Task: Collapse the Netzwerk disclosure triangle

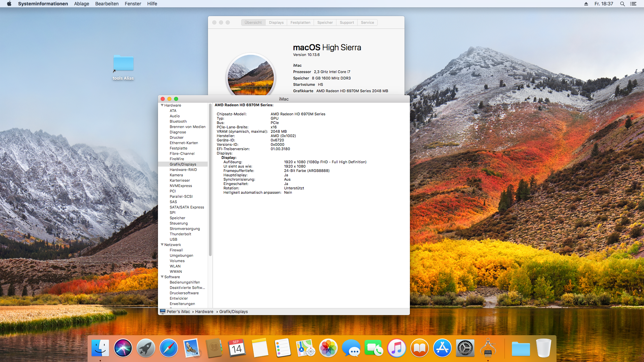Action: click(x=162, y=245)
